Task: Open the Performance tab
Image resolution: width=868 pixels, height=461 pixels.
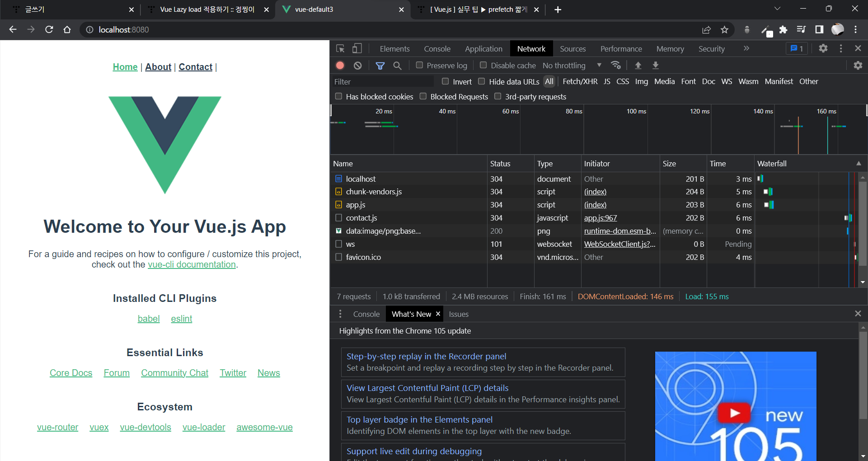Action: pos(621,49)
